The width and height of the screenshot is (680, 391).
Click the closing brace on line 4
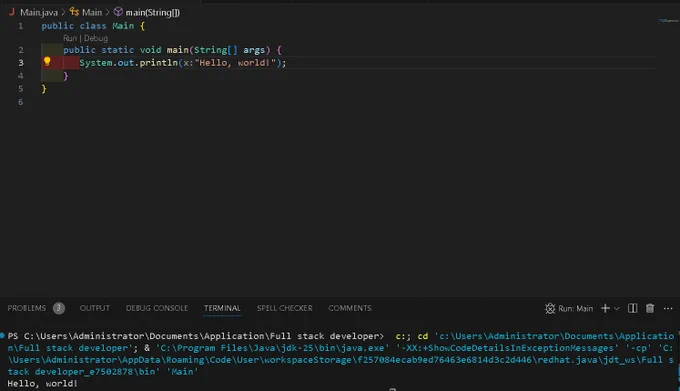pyautogui.click(x=65, y=76)
